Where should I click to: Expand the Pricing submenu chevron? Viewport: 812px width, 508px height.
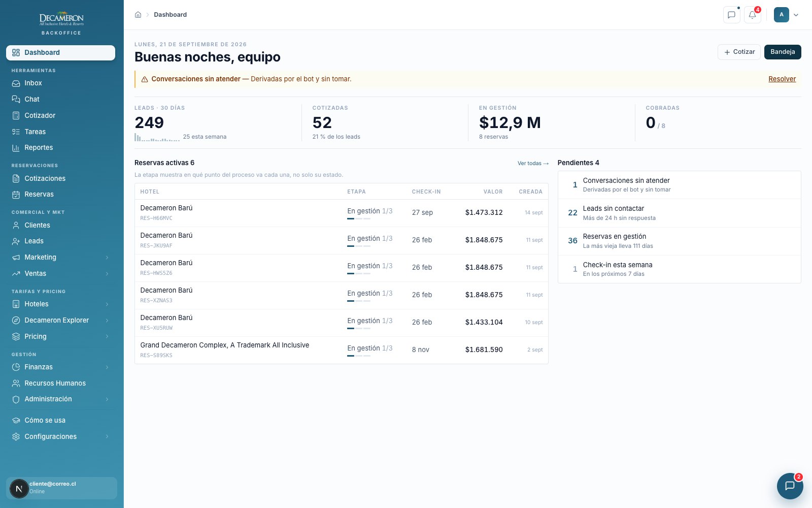click(x=107, y=337)
